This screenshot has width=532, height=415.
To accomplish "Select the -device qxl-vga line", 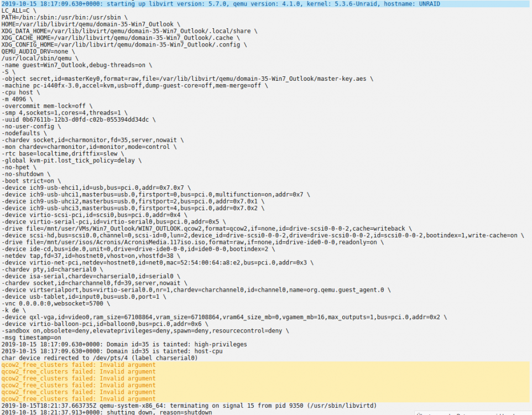I will [225, 316].
